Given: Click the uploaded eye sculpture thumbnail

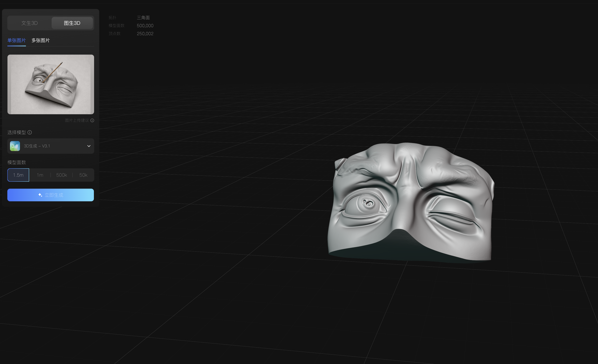Looking at the screenshot, I should point(51,84).
